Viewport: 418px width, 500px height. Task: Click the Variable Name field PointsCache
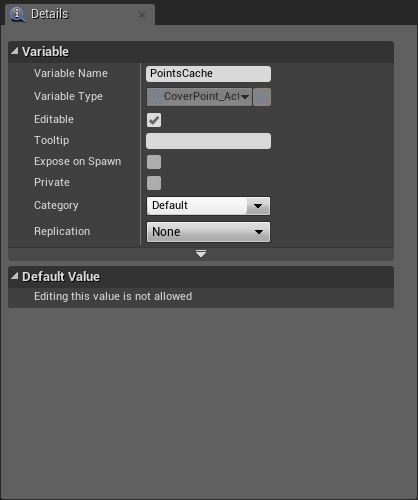[208, 74]
